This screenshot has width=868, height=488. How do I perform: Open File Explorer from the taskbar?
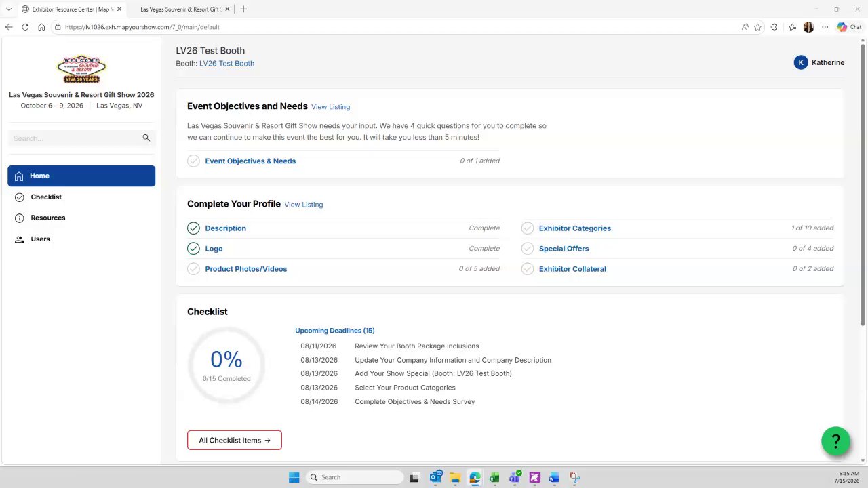(455, 477)
